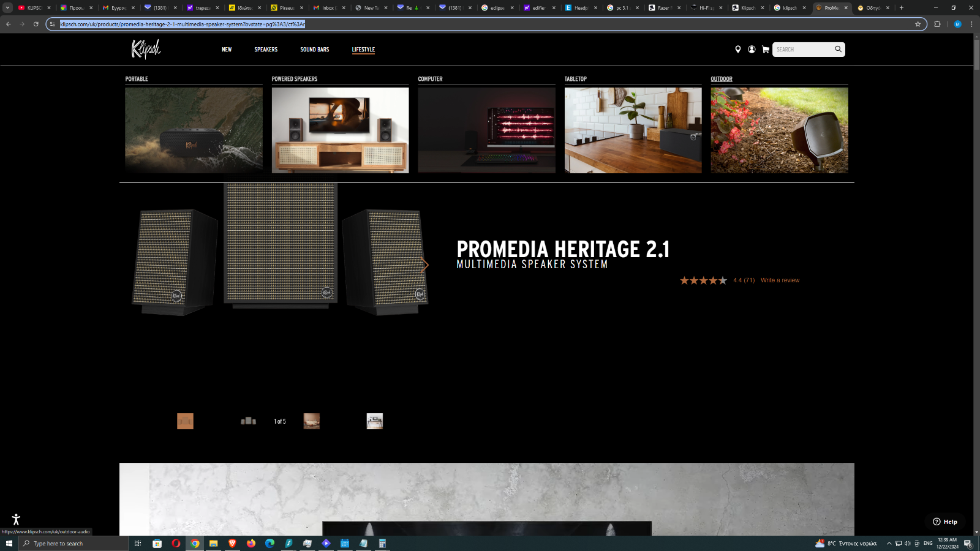Click the Help chat button
Image resolution: width=980 pixels, height=551 pixels.
(x=945, y=522)
